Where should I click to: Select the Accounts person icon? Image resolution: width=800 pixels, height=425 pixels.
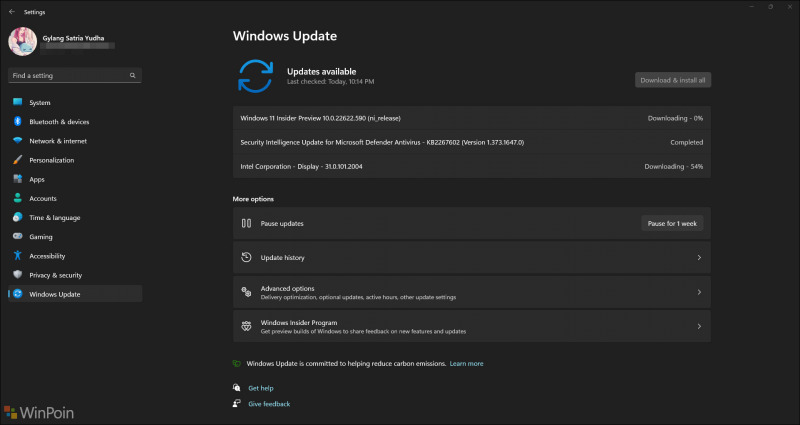point(18,198)
